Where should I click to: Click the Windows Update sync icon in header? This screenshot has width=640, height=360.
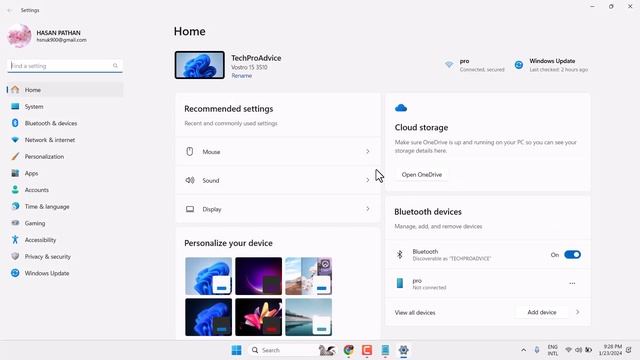click(x=519, y=65)
